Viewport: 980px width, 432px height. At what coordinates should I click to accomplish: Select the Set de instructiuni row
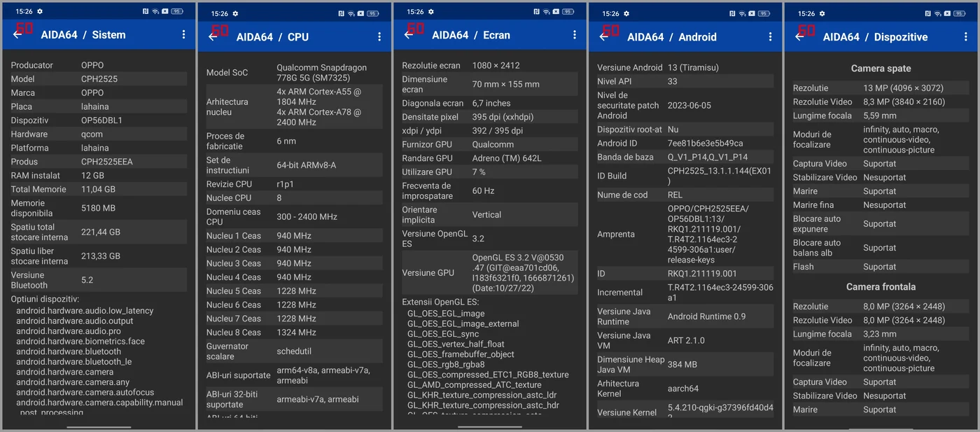click(294, 165)
